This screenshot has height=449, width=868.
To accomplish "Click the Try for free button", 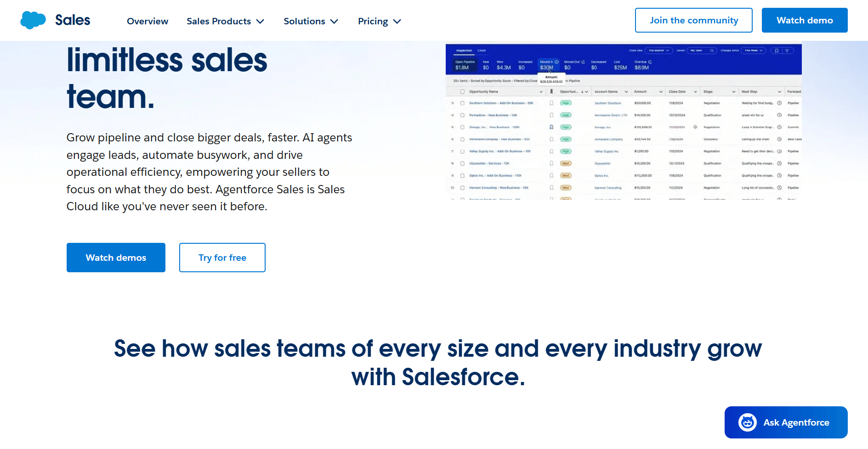I will point(222,258).
